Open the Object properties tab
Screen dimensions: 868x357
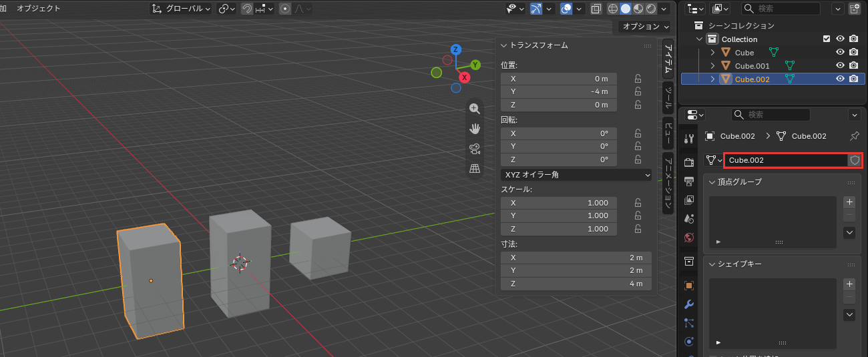[x=689, y=285]
